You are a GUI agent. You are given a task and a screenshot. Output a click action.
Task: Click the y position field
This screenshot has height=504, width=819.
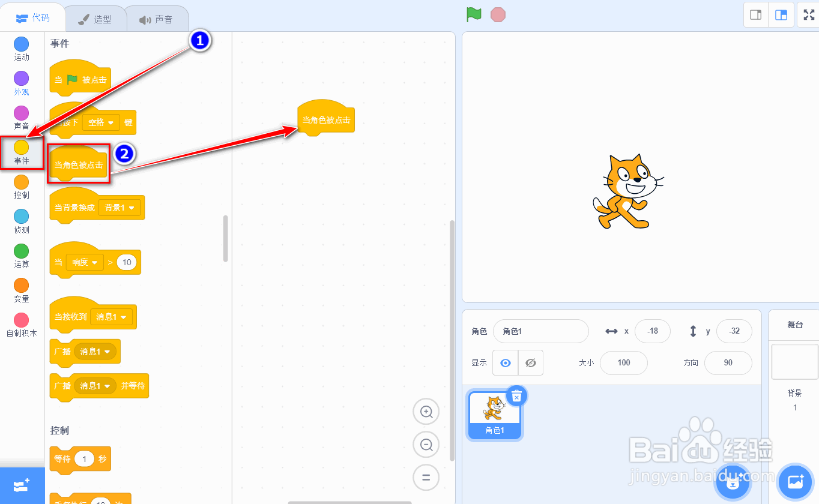pyautogui.click(x=734, y=331)
